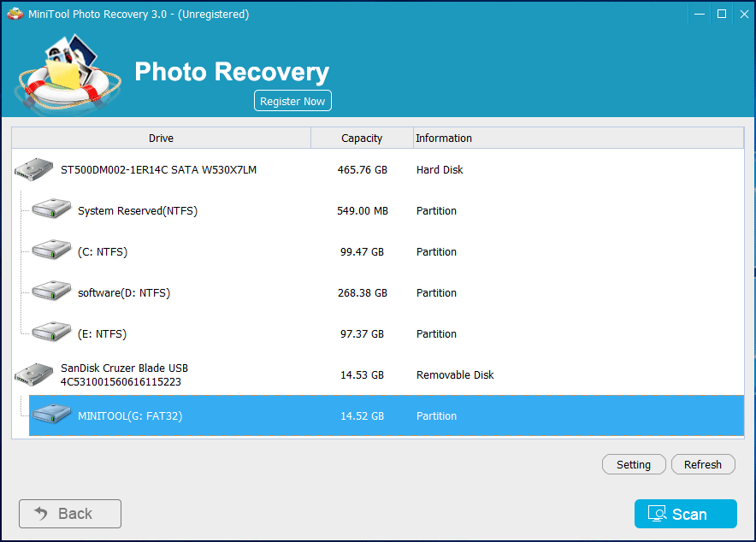Click the ST500DM002 hard disk icon
The image size is (756, 542).
pyautogui.click(x=34, y=170)
